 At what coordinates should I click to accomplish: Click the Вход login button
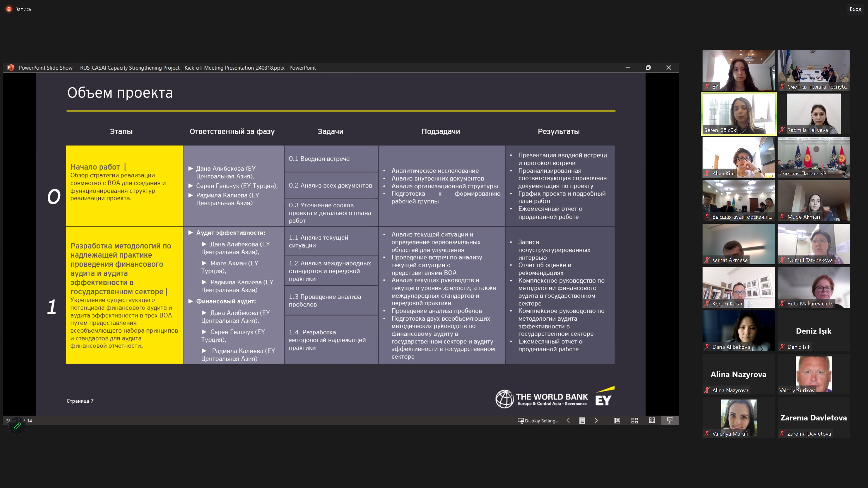click(855, 9)
